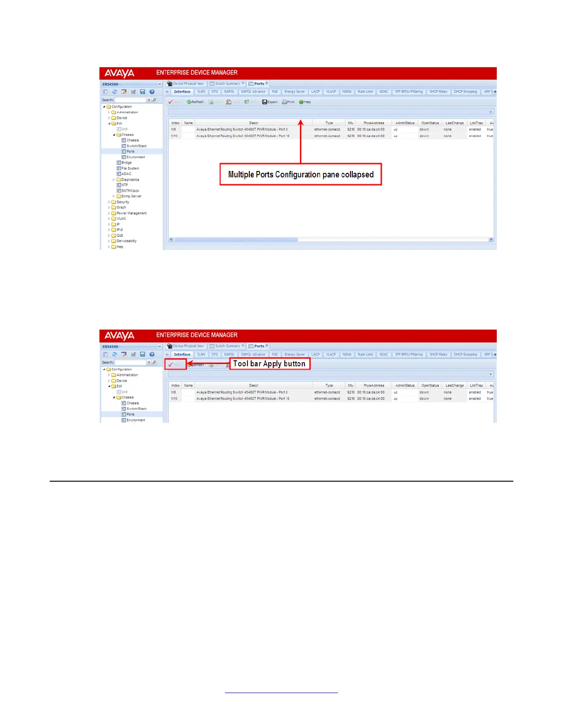Expand the Snmp Server folder
This screenshot has width=563, height=728.
point(114,196)
